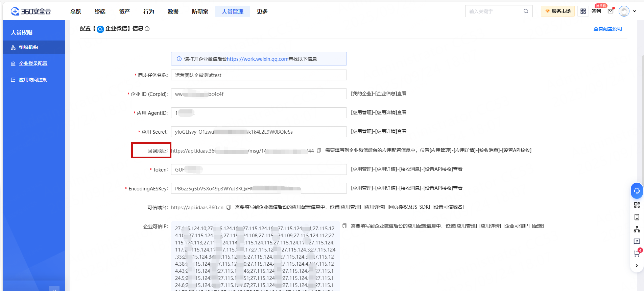
Task: Open the QR code icon in right sidebar
Action: click(637, 205)
